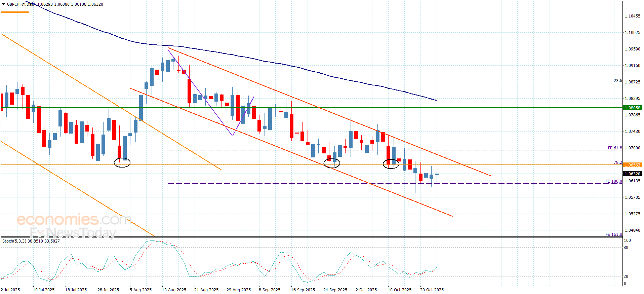Click the 1.08295 price axis label
This screenshot has height=294, width=644.
coord(633,99)
